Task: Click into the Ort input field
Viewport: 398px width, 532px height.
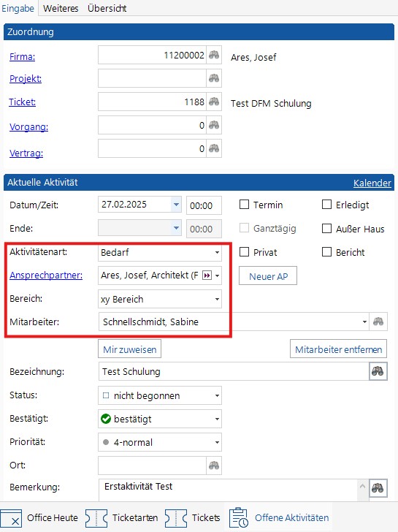Action: point(152,465)
